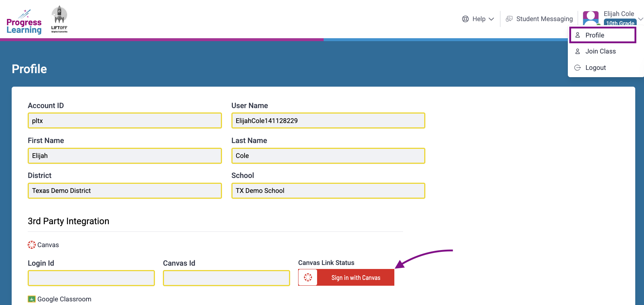The height and width of the screenshot is (305, 644).
Task: Click the Logout arrow icon
Action: (577, 68)
